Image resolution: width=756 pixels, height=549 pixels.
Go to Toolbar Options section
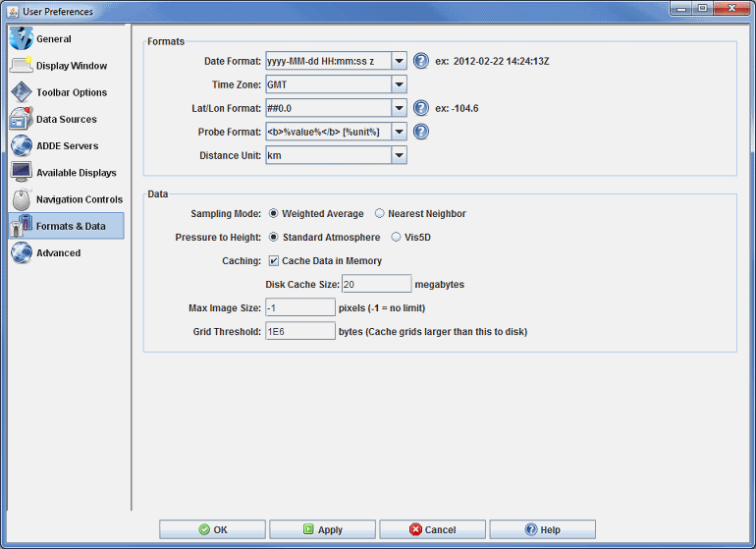pyautogui.click(x=66, y=92)
